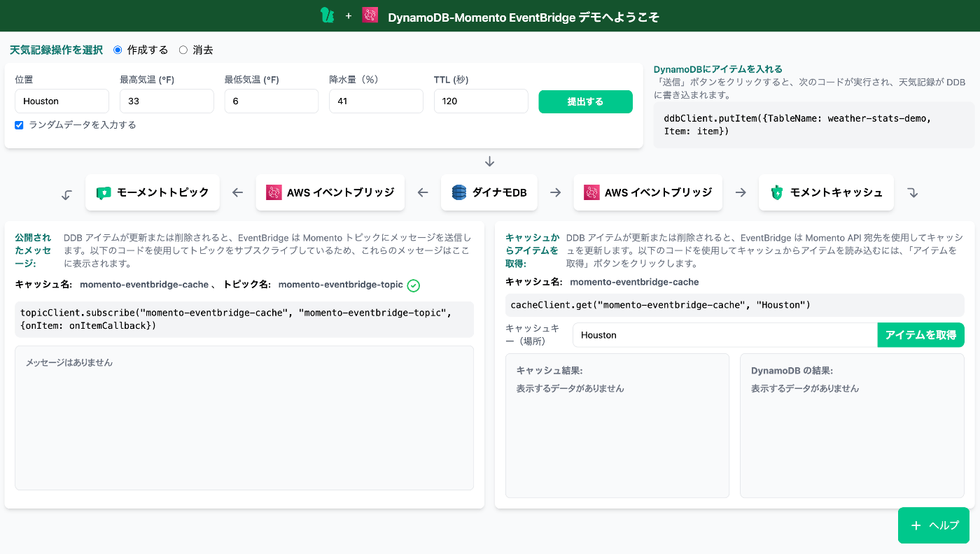Click the モーメントトピック card
980x554 pixels.
(x=153, y=192)
